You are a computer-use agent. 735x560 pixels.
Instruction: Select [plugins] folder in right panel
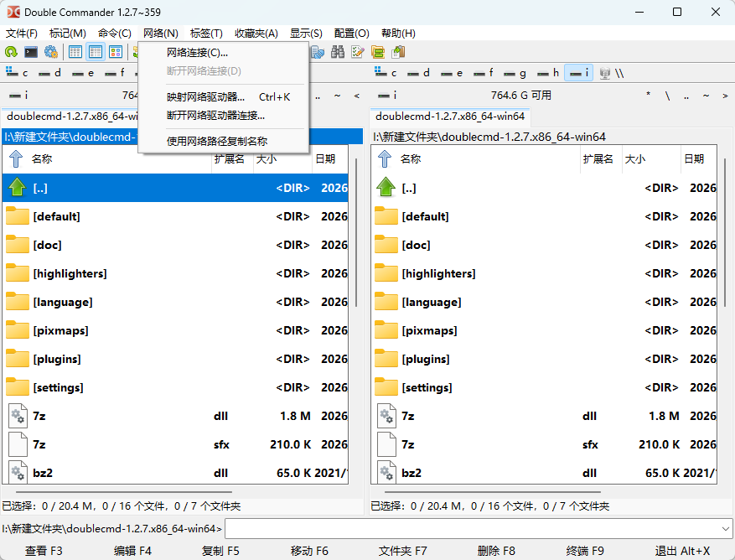[544, 360]
